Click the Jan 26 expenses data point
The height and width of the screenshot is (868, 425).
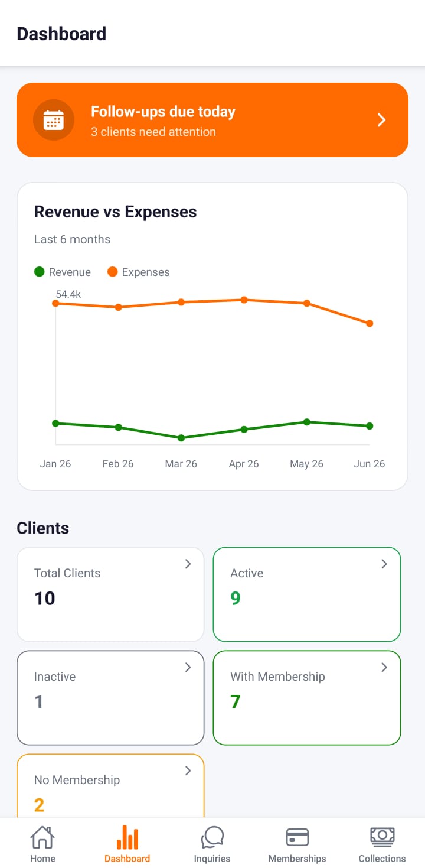(55, 303)
